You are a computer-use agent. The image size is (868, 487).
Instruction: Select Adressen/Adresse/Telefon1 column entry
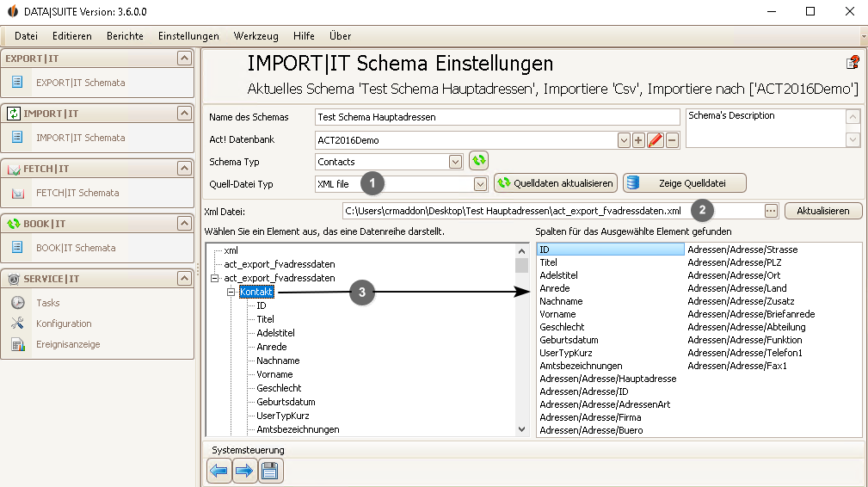745,353
